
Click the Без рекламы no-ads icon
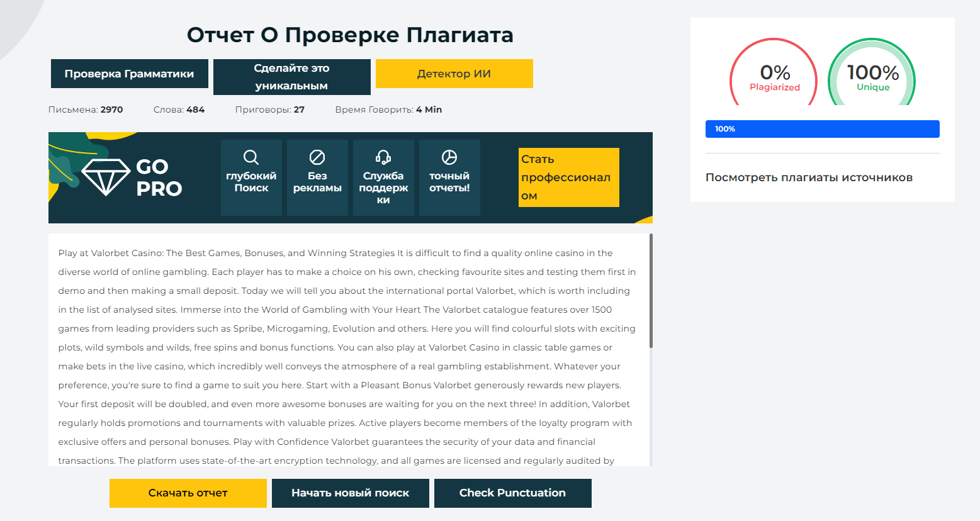tap(317, 157)
